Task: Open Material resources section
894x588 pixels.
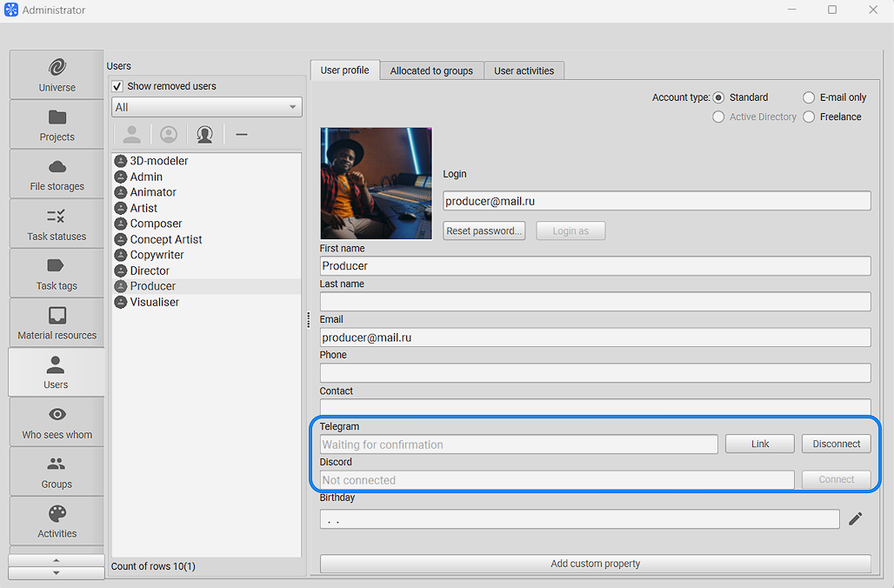Action: click(x=57, y=323)
